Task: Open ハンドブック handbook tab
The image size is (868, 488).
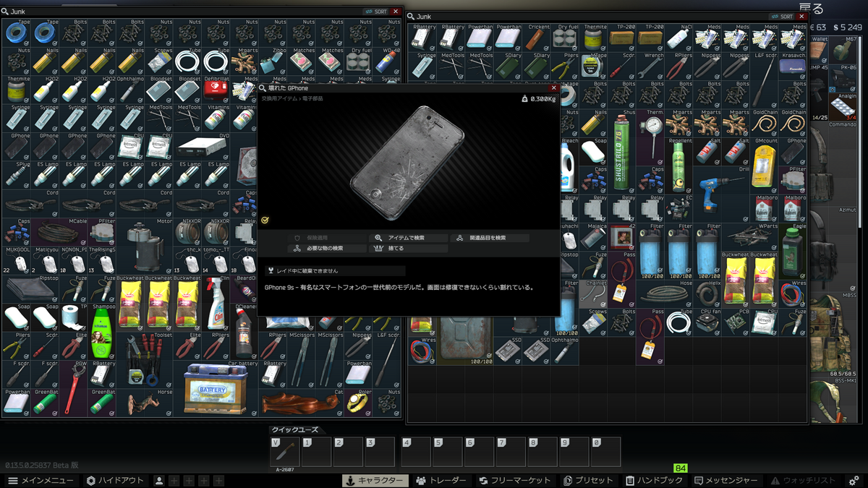Action: [x=654, y=480]
